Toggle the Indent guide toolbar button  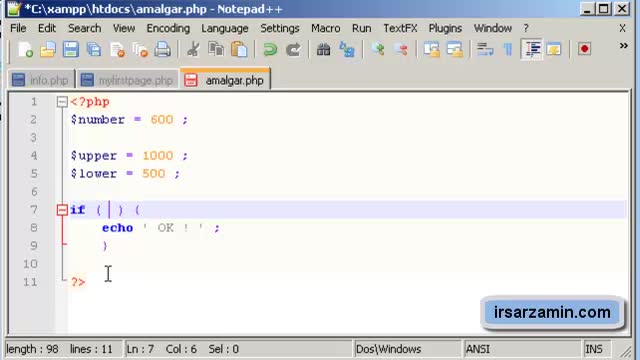click(x=531, y=49)
